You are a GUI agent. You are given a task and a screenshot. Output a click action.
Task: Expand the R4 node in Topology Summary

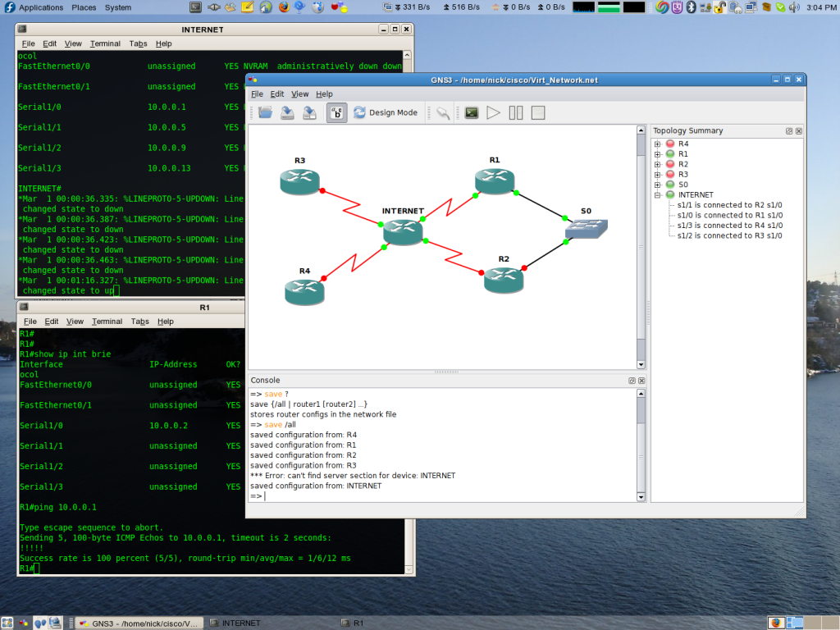(x=657, y=144)
